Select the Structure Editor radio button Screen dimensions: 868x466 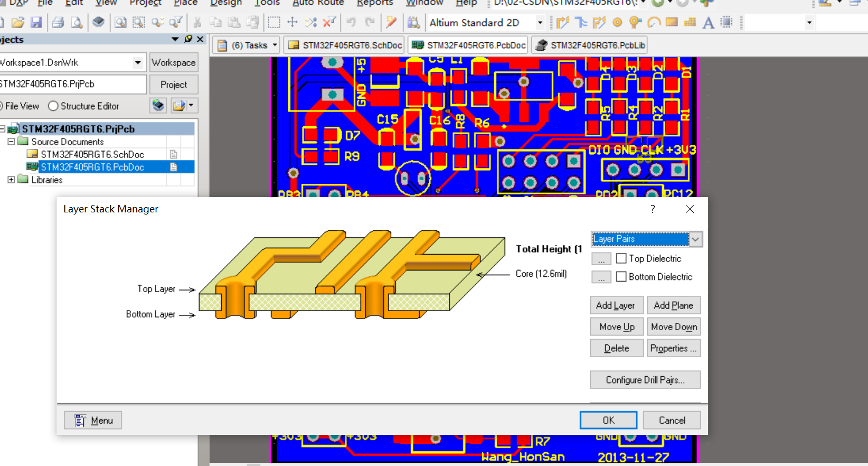coord(53,106)
